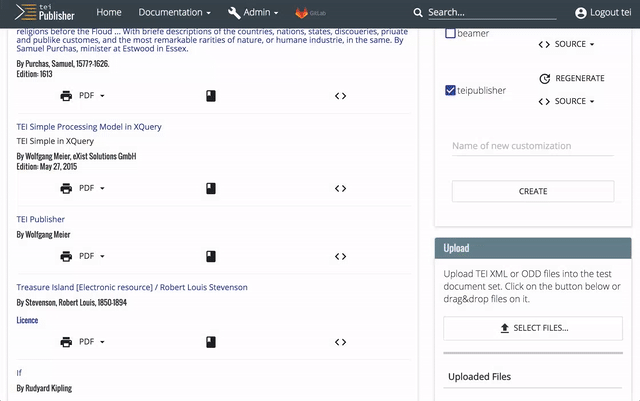
Task: Expand PDF dropdown for TEI Publisher document
Action: coord(92,256)
